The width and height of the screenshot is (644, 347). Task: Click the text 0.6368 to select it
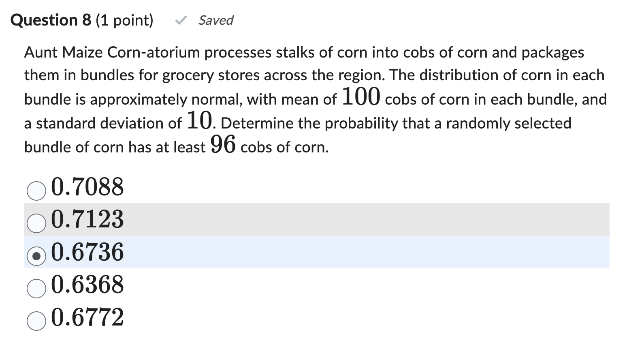[87, 285]
